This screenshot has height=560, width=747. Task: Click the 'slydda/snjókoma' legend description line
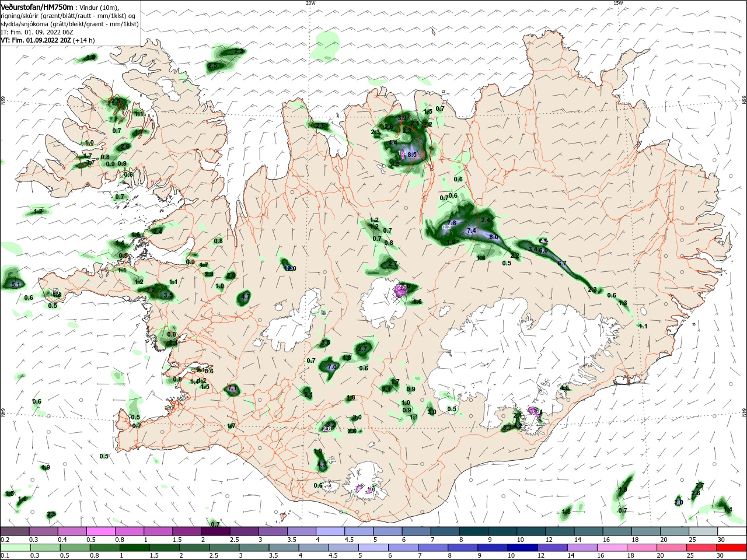pyautogui.click(x=69, y=24)
